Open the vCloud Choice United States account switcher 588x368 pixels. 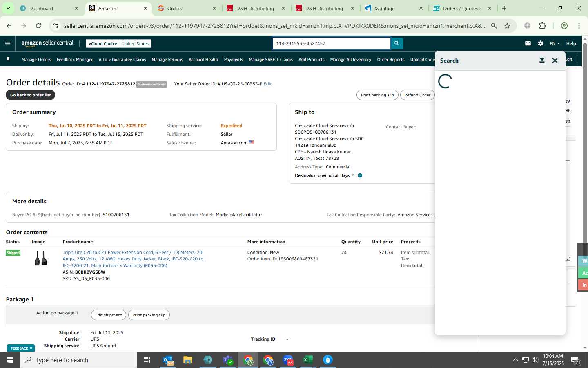[119, 43]
